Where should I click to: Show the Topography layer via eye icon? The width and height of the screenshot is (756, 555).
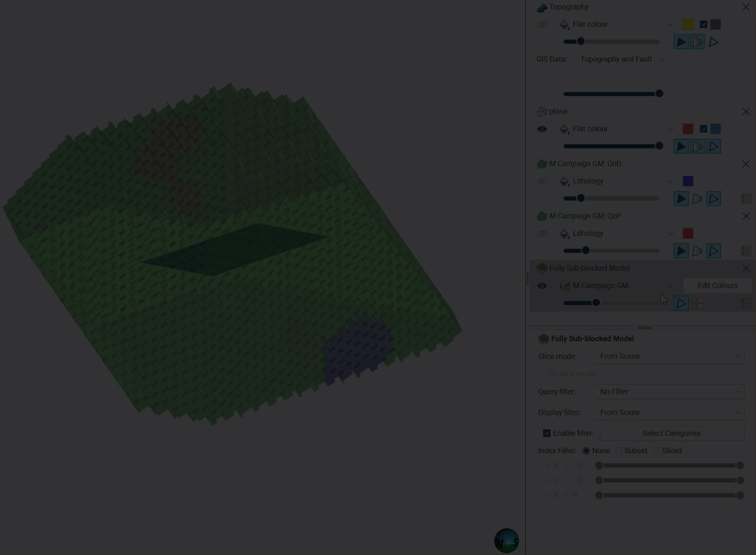(542, 25)
